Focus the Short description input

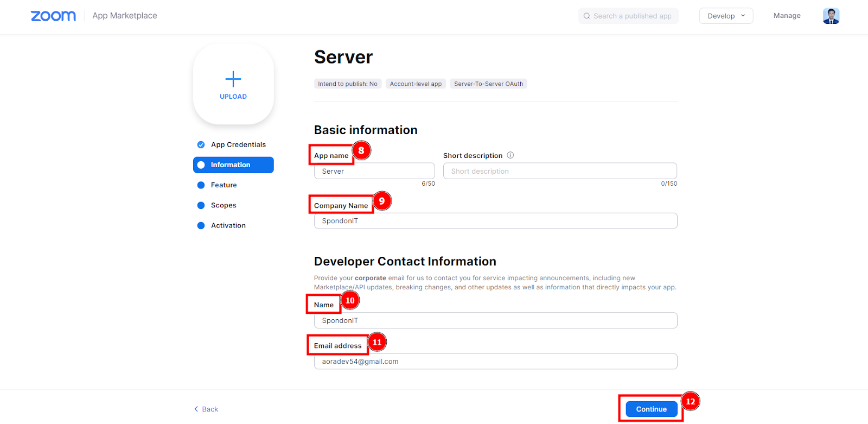tap(560, 171)
